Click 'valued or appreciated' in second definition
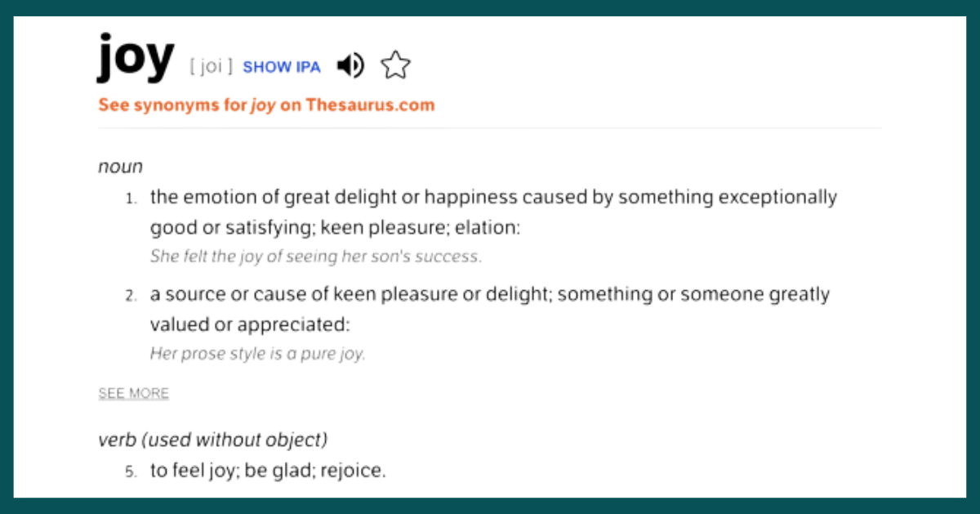This screenshot has height=514, width=980. pyautogui.click(x=247, y=324)
